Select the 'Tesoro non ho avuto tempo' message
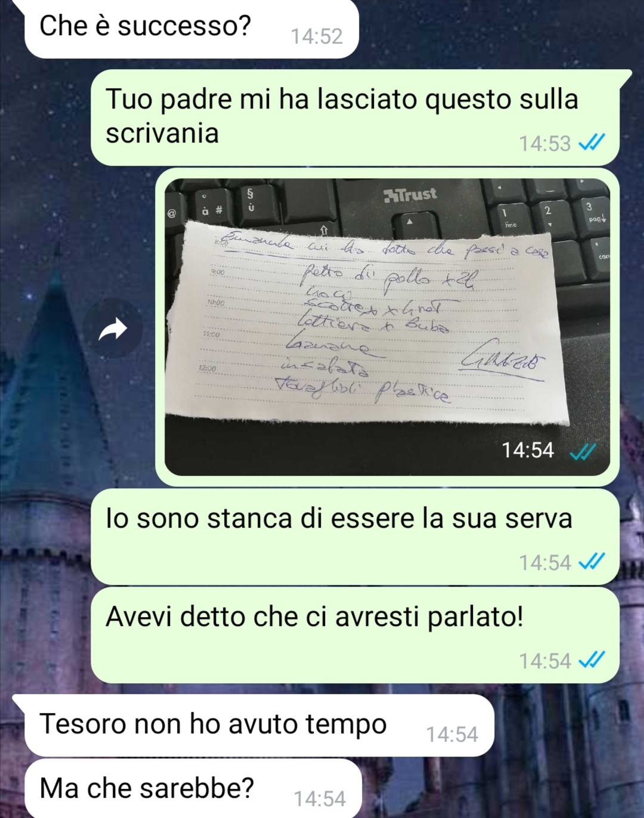 (259, 725)
